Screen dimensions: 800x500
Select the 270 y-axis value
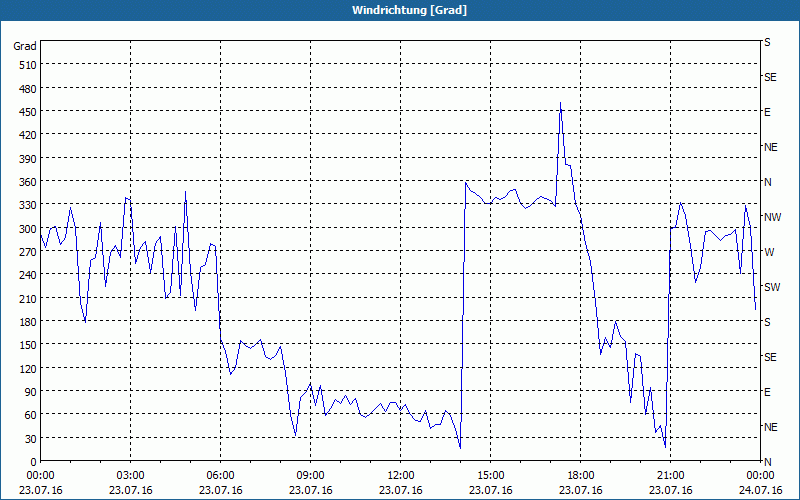(29, 252)
